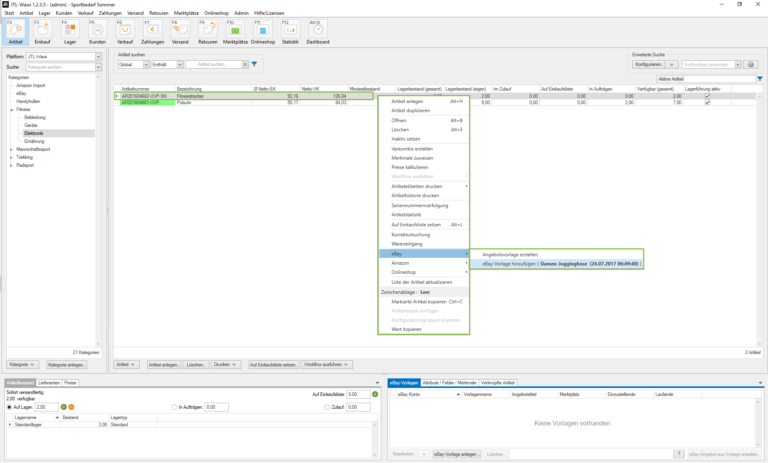The image size is (768, 463).
Task: Open the Lager module icon
Action: 71,32
